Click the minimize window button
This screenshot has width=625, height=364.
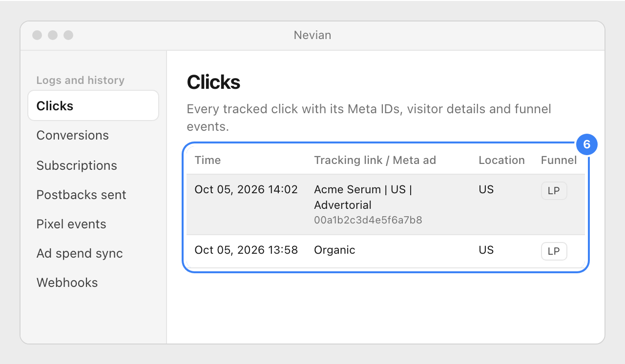[x=53, y=35]
